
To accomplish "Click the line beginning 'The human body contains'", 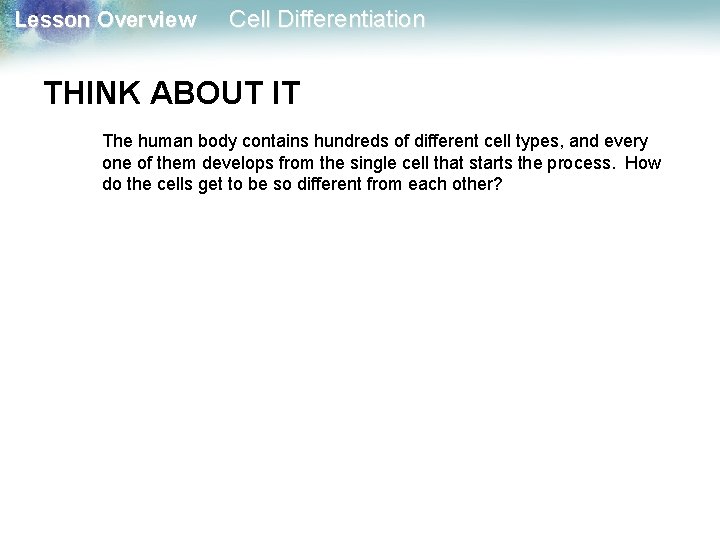I will tap(375, 141).
